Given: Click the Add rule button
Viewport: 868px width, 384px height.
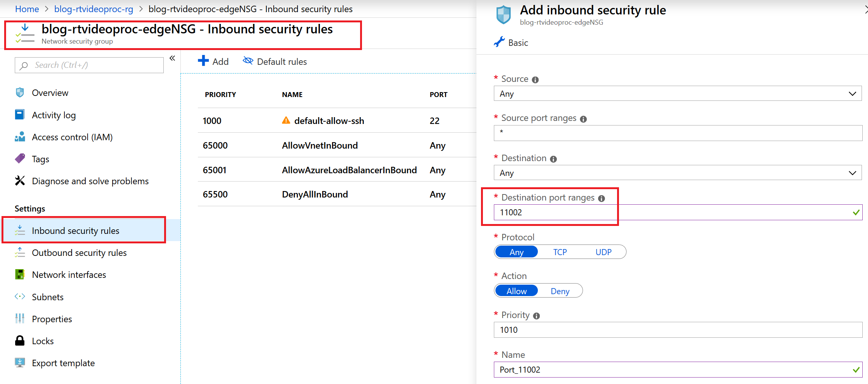Looking at the screenshot, I should tap(213, 61).
